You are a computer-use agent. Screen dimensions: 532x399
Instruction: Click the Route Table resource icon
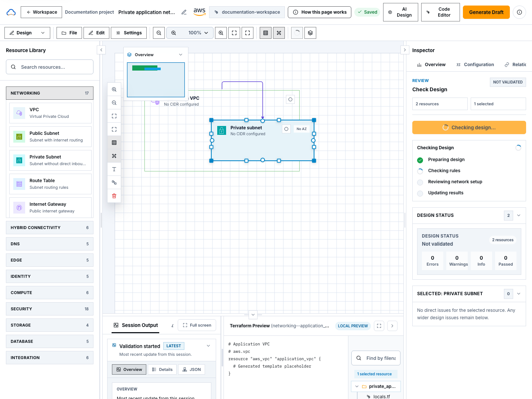coord(19,184)
